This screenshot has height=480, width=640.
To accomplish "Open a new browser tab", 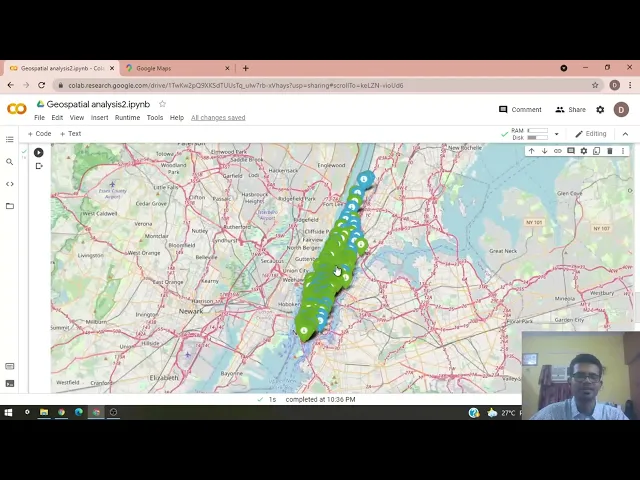I will [x=246, y=68].
